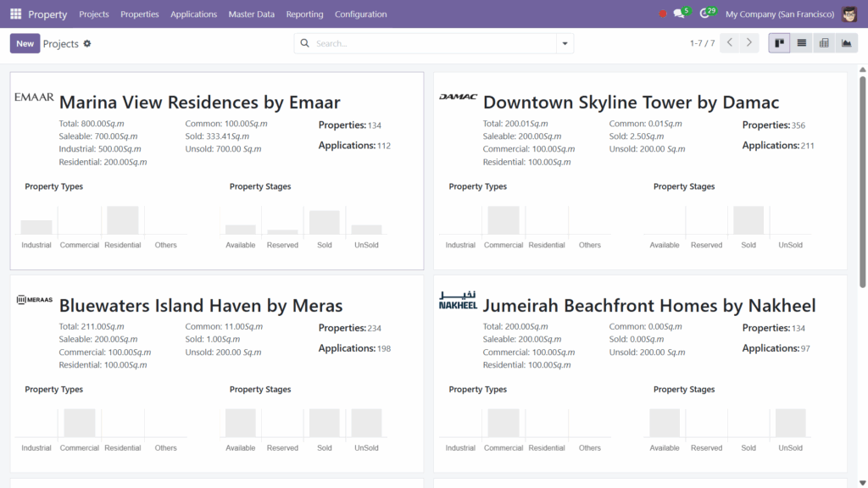Click Properties: 134 on Marina View card
This screenshot has width=868, height=488.
[350, 125]
